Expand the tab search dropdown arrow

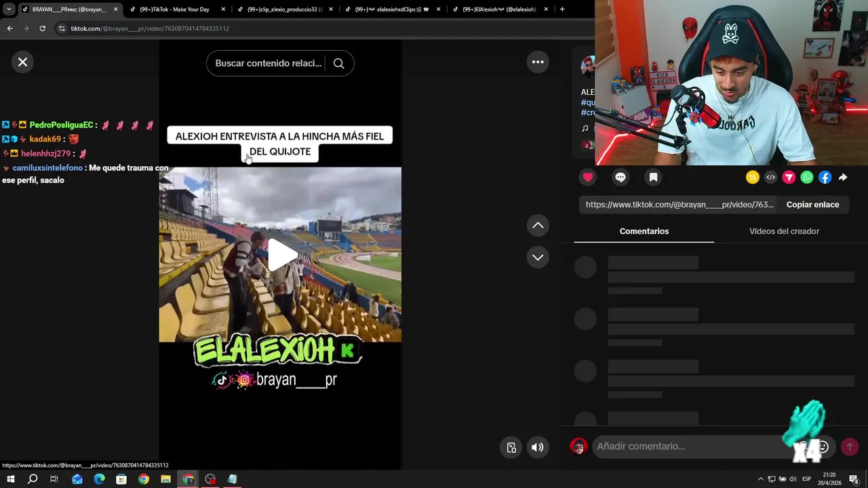9,9
